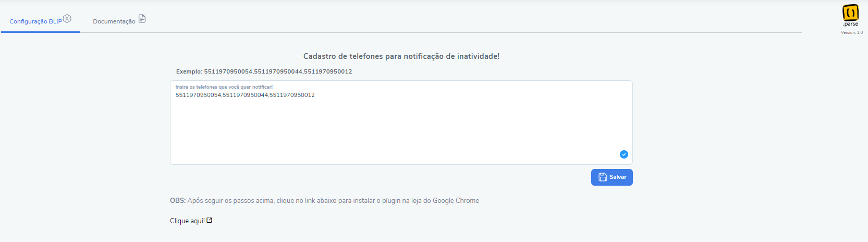Place cursor at last number 5511970950012 in textarea
The image size is (868, 242).
(292, 95)
